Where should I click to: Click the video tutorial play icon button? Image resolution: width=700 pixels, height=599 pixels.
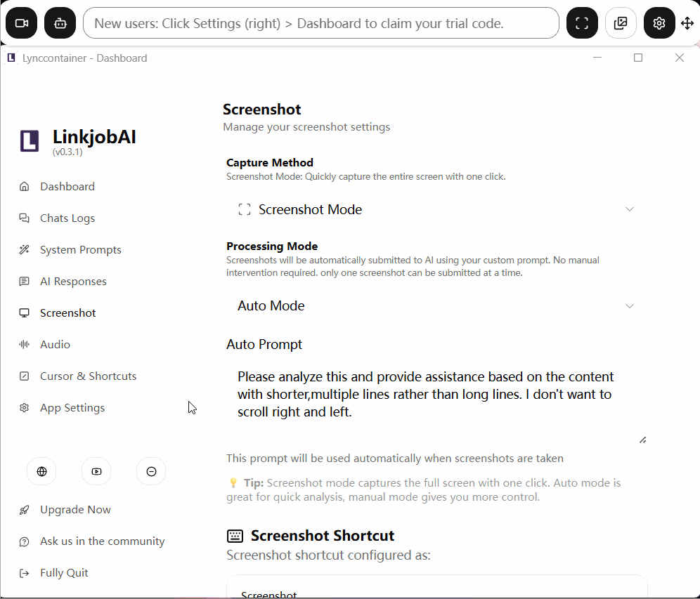[x=96, y=471]
